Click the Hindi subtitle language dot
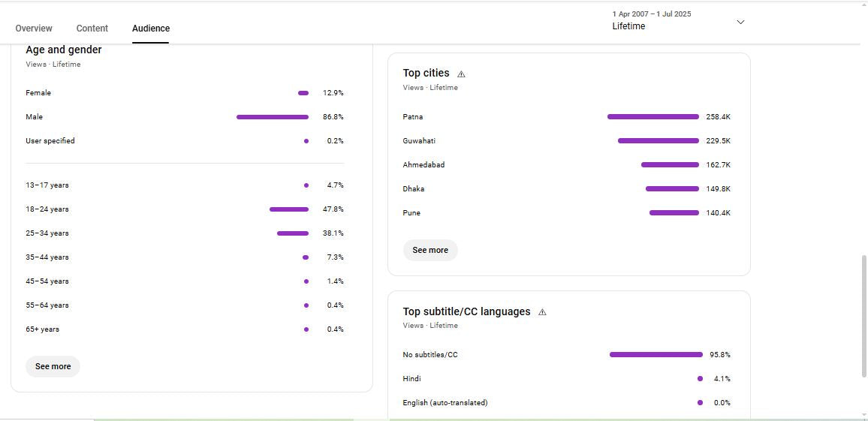Image resolution: width=868 pixels, height=421 pixels. point(700,379)
